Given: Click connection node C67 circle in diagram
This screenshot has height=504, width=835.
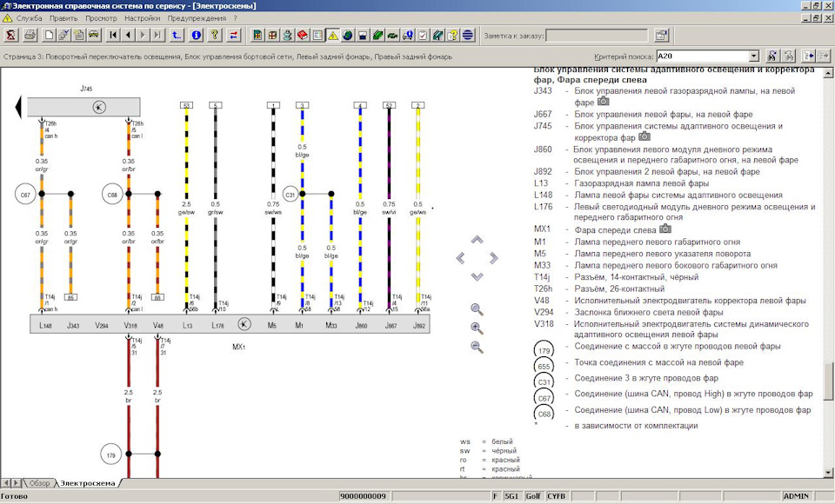Looking at the screenshot, I should point(25,195).
